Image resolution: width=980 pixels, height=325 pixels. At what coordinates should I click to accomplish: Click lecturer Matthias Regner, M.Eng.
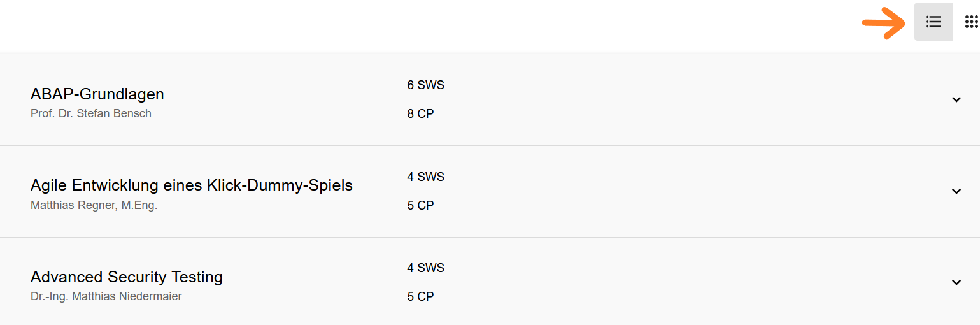point(94,205)
